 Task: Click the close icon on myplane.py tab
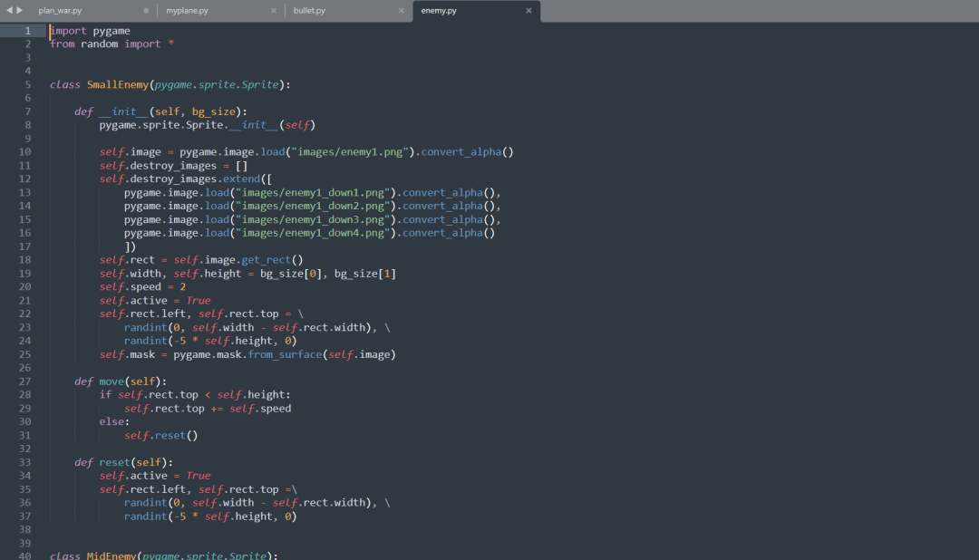click(x=274, y=12)
